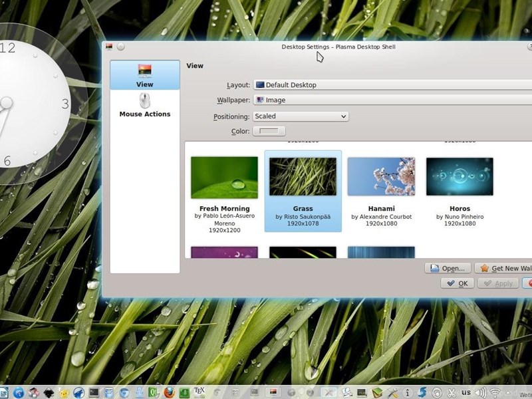The height and width of the screenshot is (399, 532).
Task: Confirm settings with the OK button
Action: pos(458,283)
